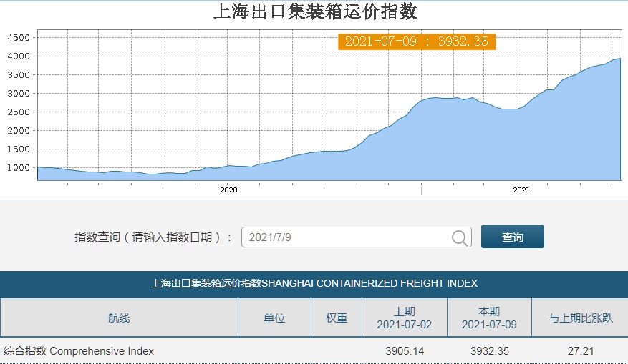This screenshot has height=364, width=628.
Task: Select the 上期 2021-07-02 column header
Action: [405, 318]
